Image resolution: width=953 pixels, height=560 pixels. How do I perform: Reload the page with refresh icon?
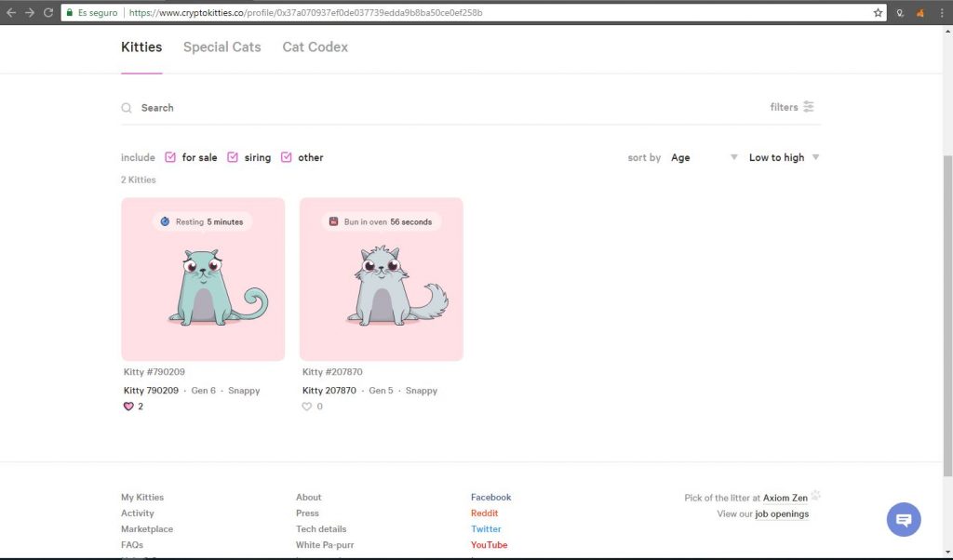click(48, 12)
